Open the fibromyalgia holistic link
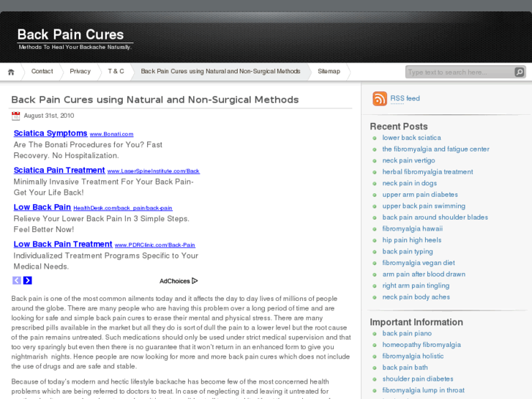532x399 pixels. (413, 357)
